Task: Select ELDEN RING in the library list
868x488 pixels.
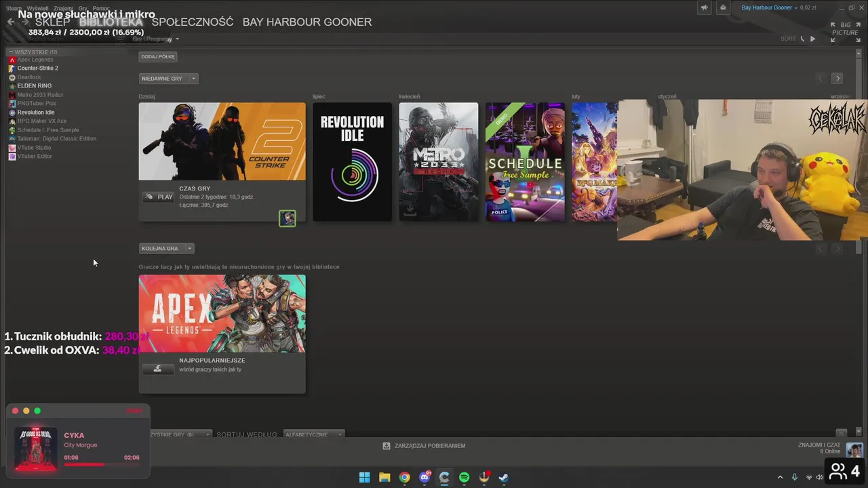Action: (35, 86)
